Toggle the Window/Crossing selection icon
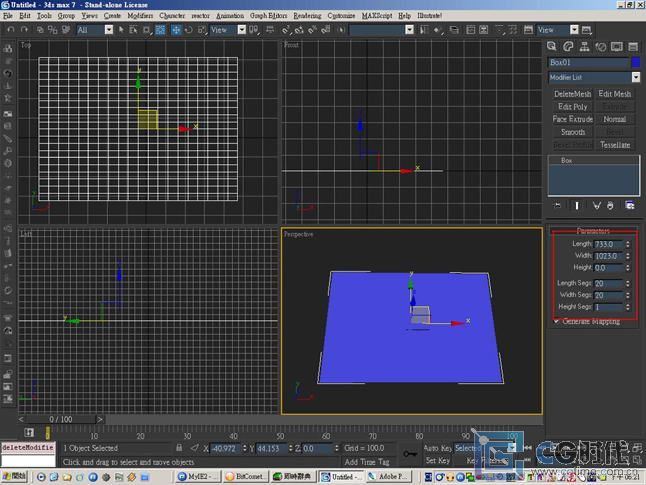Image resolution: width=646 pixels, height=485 pixels. tap(160, 30)
